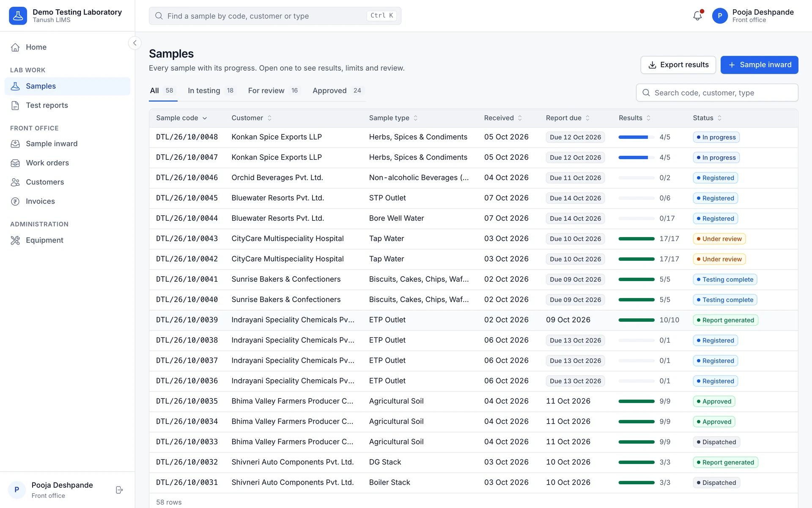Click the results progress bar for DTL/26/10/0043

[x=636, y=239]
